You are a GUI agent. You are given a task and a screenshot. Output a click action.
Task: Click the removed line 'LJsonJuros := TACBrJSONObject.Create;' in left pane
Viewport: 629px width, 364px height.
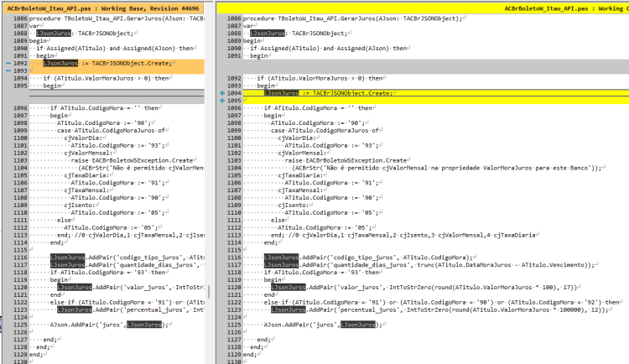point(107,64)
